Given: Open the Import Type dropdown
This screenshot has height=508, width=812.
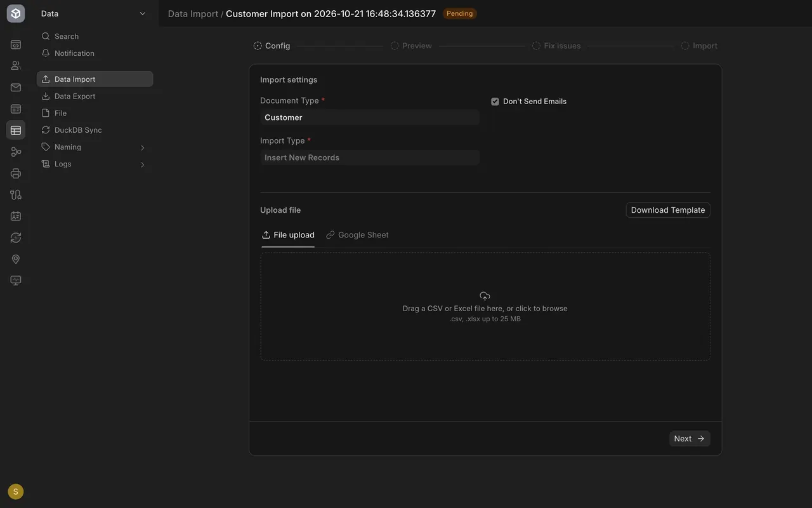Looking at the screenshot, I should click(370, 157).
